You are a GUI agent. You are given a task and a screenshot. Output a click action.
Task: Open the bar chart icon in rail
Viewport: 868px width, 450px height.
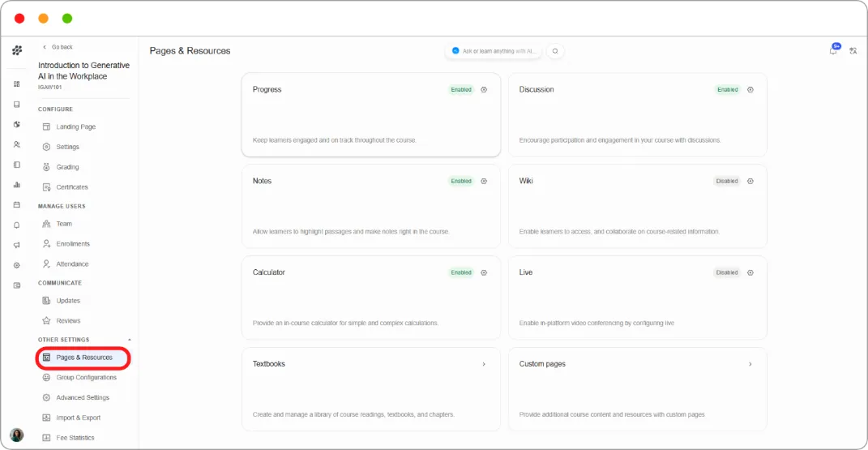pos(16,185)
